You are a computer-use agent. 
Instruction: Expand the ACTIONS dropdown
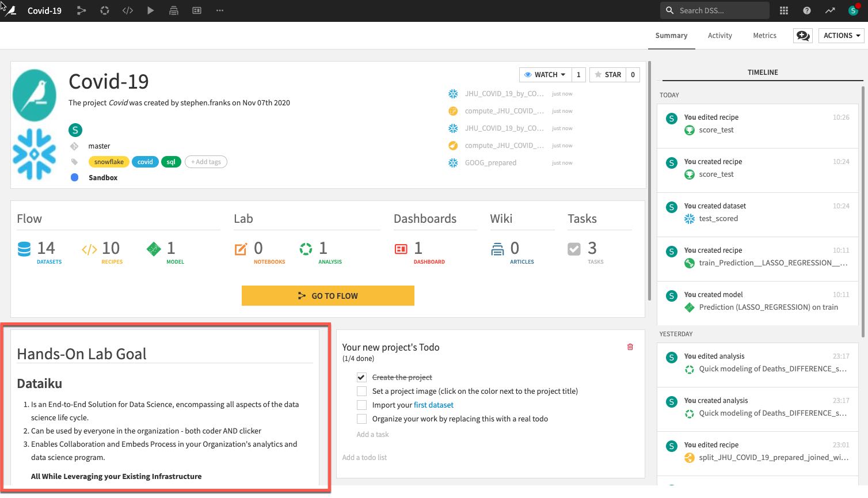click(841, 36)
